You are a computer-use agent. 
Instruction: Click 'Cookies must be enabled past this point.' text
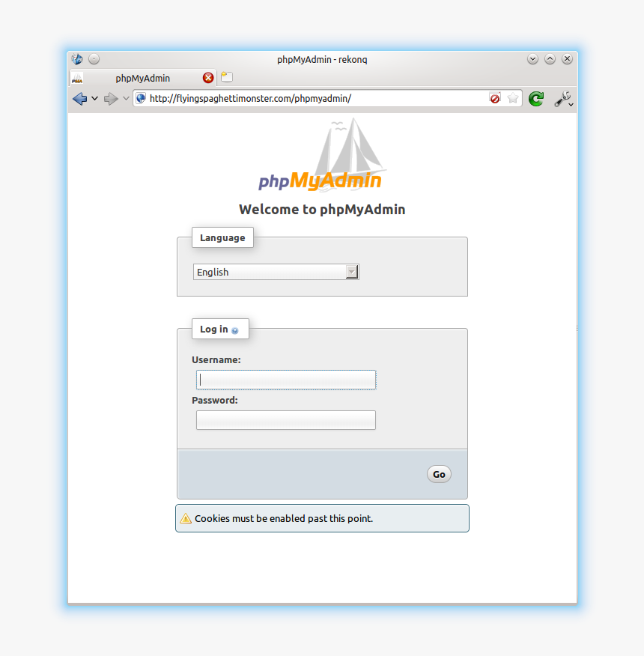pyautogui.click(x=284, y=518)
